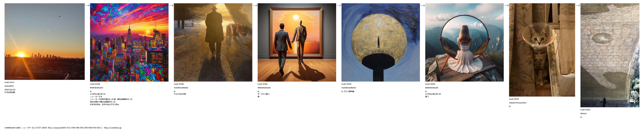The image size is (644, 131).
Task: Click the golden circle painting LEAF 0359
Action: tap(380, 42)
